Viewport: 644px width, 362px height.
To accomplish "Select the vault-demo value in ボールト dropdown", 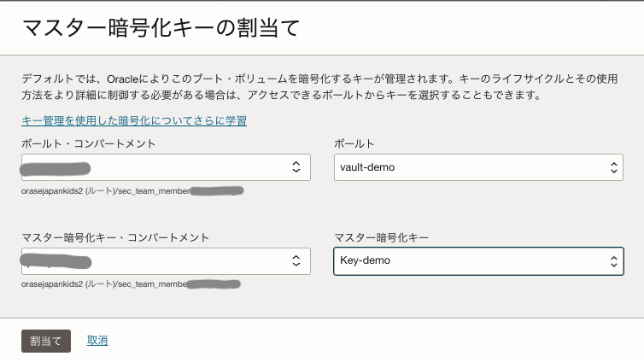I will click(367, 167).
